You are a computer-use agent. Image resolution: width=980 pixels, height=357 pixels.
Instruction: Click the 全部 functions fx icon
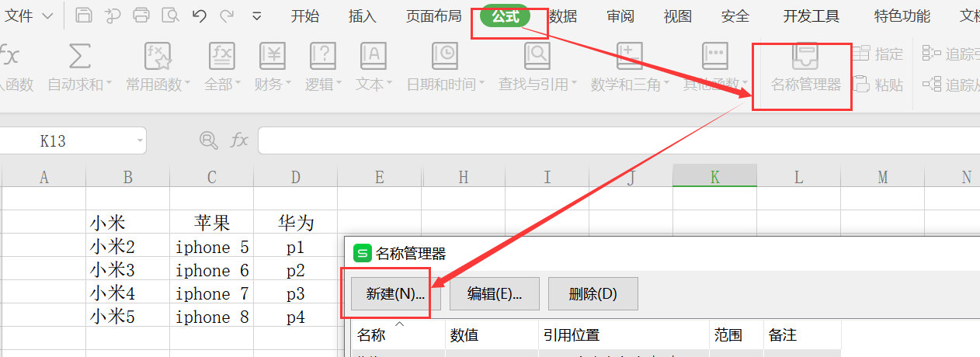[x=222, y=56]
